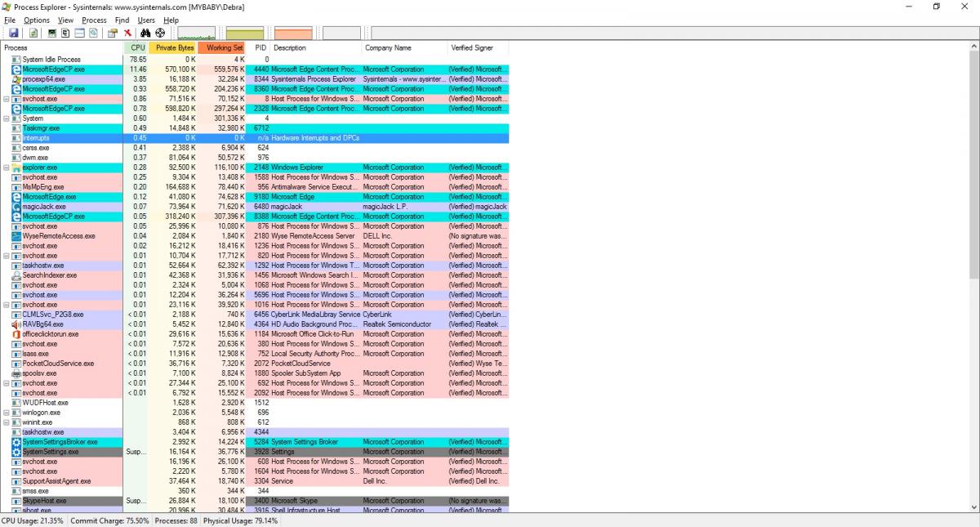Screen dimensions: 980x527
Task: Collapse the svchost.exe tree node with PID 1016
Action: 7,305
